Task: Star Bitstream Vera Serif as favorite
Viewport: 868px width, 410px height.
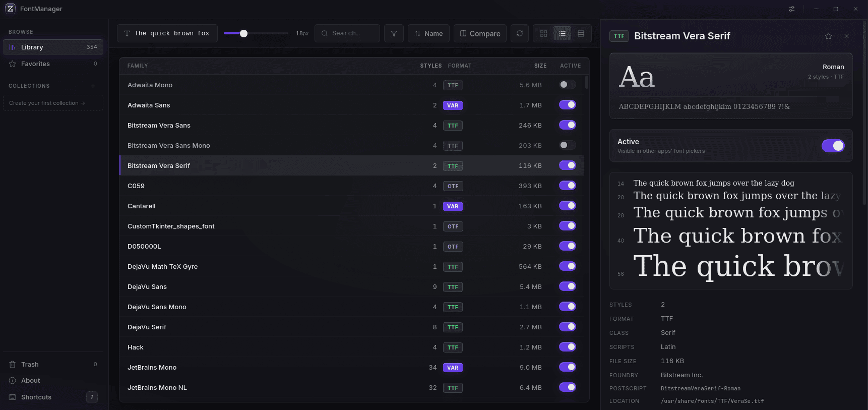Action: 828,36
